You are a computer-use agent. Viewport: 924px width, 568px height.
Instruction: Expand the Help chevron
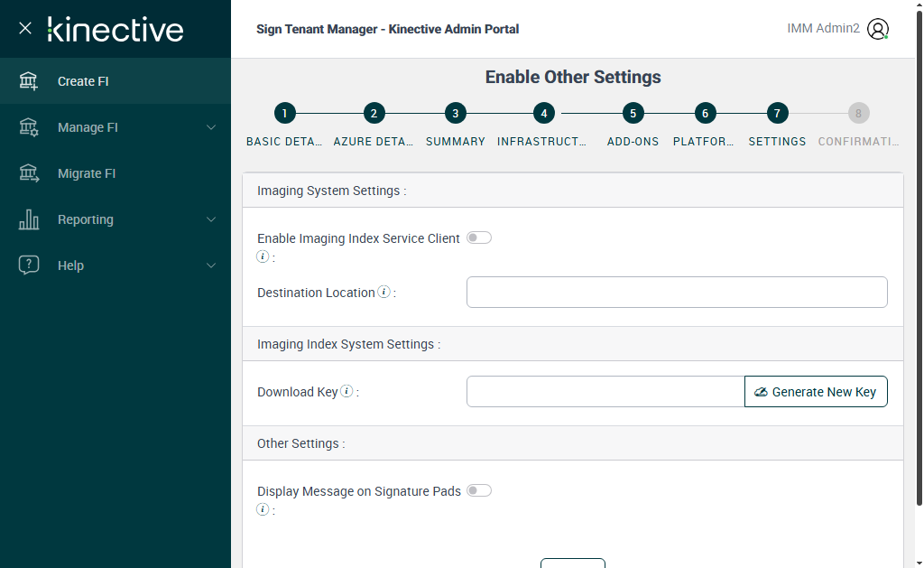211,265
